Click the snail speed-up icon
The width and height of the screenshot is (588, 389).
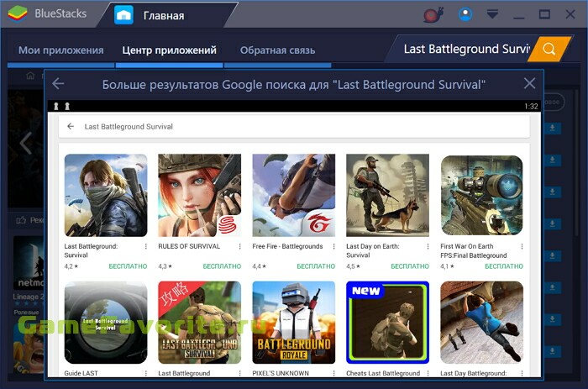[x=433, y=14]
